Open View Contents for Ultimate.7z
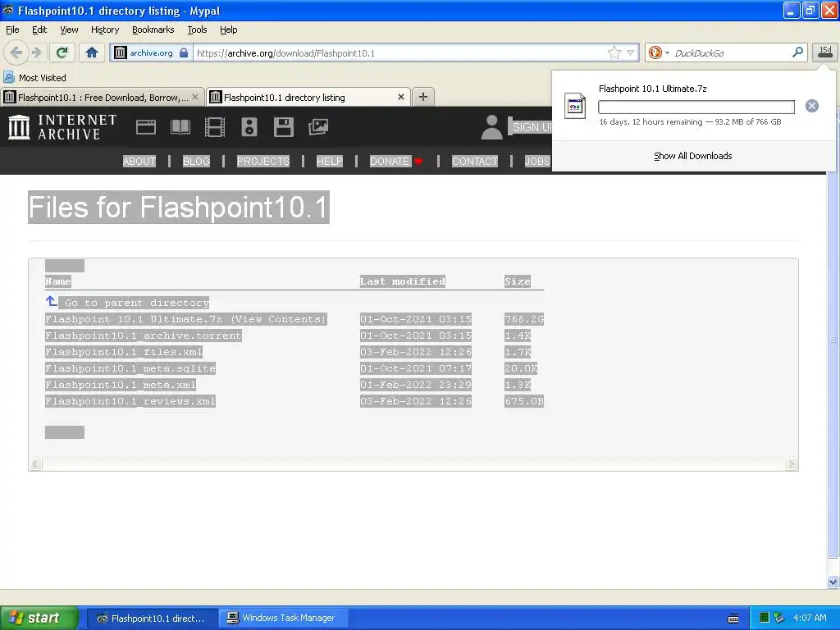This screenshot has width=840, height=630. pyautogui.click(x=278, y=319)
